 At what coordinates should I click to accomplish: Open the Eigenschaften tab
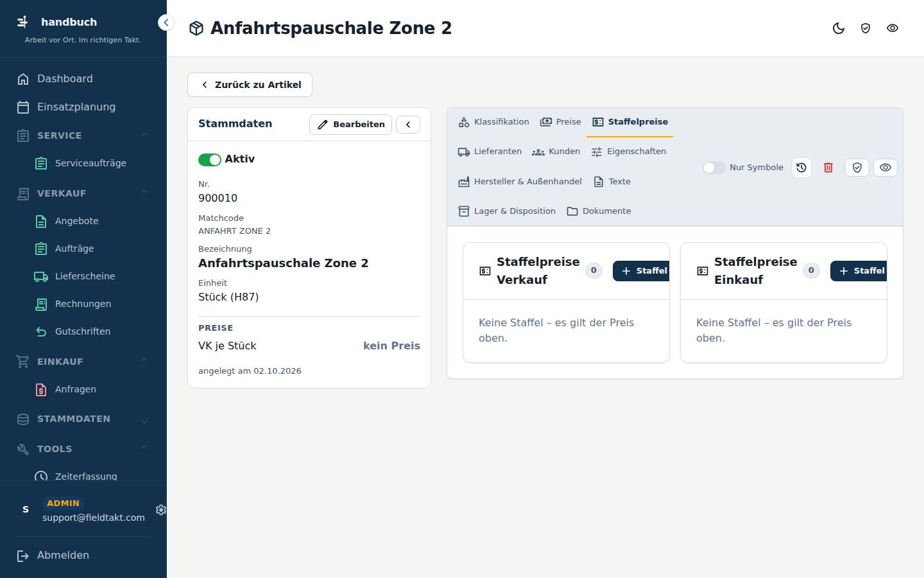(x=628, y=152)
